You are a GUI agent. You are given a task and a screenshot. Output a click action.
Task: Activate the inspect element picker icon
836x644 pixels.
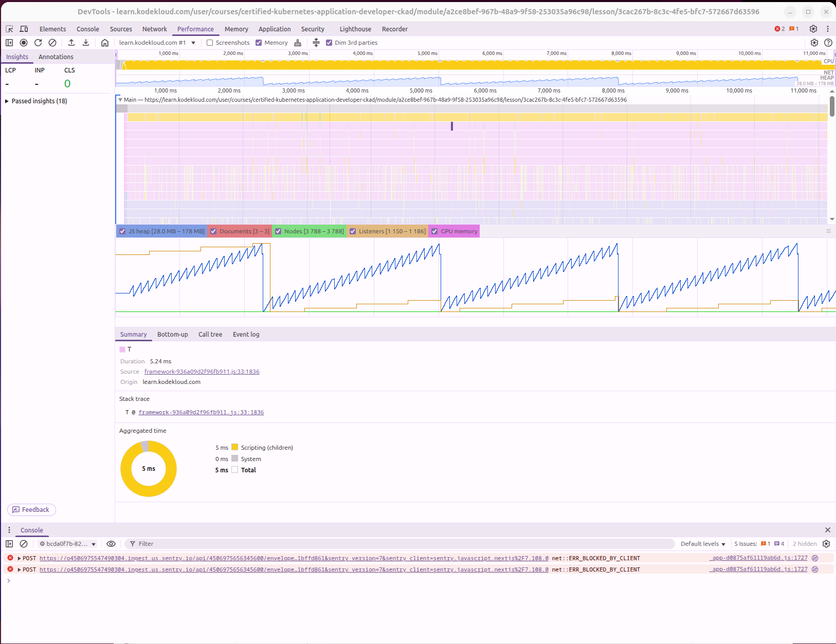(x=9, y=29)
